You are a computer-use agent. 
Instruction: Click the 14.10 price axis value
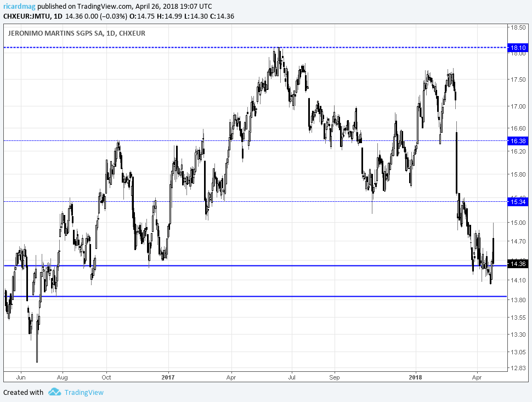tap(518, 280)
